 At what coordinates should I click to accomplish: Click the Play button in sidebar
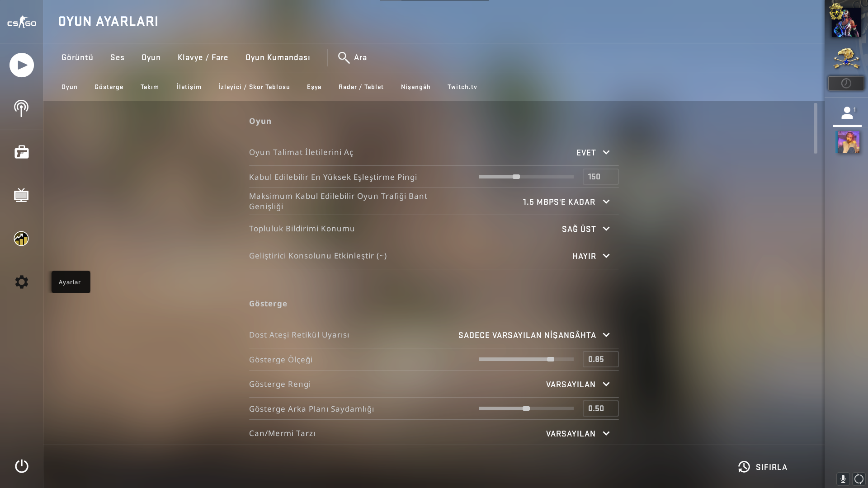21,65
